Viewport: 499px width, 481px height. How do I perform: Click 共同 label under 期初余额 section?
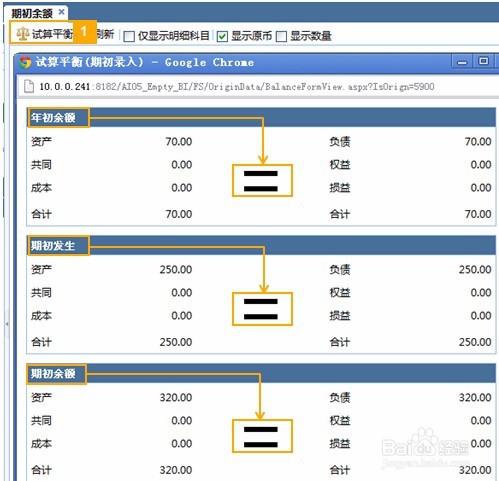pyautogui.click(x=41, y=421)
